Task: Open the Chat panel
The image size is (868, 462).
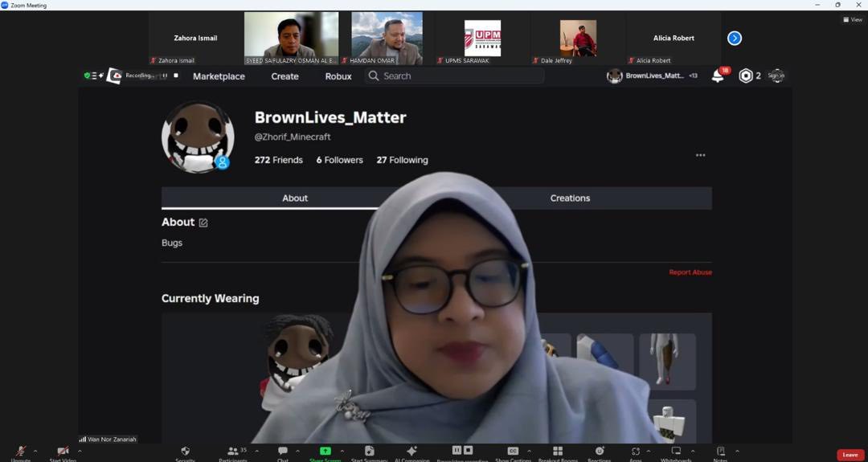Action: point(282,453)
